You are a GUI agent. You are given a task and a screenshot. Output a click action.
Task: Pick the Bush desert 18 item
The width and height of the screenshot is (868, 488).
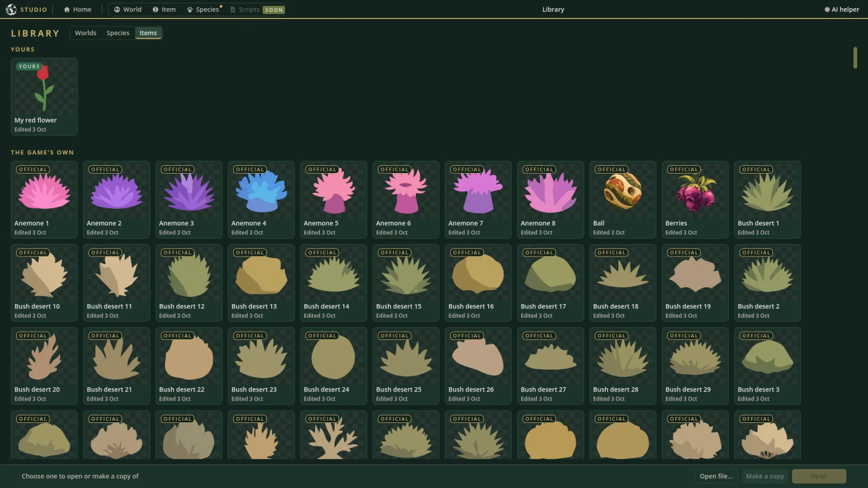point(623,282)
